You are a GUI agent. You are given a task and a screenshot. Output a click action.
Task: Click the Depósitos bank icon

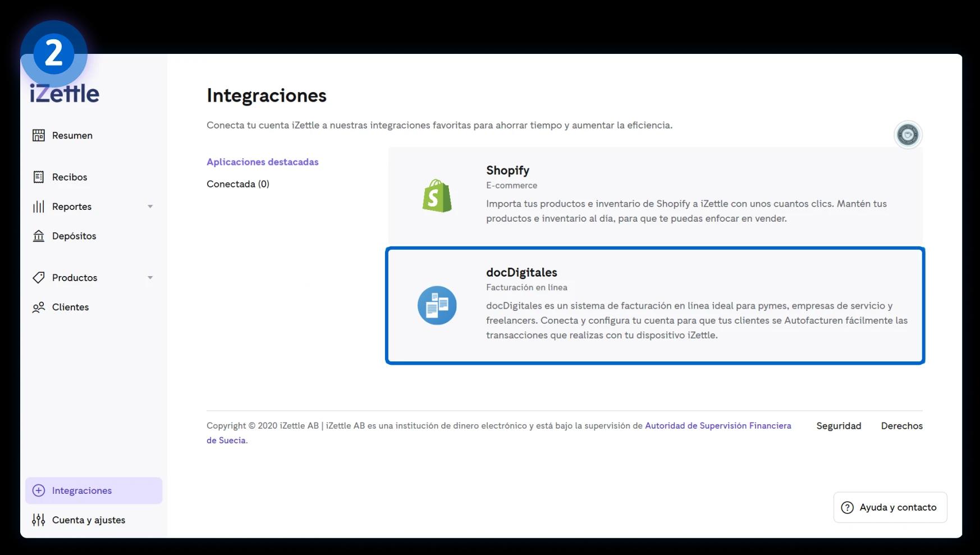pyautogui.click(x=39, y=236)
